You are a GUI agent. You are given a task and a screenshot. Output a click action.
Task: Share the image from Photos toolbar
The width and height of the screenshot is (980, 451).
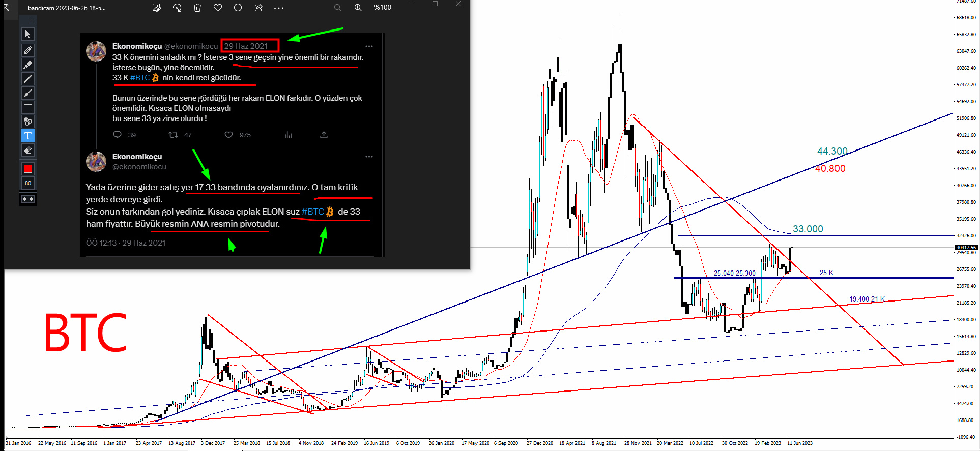(258, 8)
